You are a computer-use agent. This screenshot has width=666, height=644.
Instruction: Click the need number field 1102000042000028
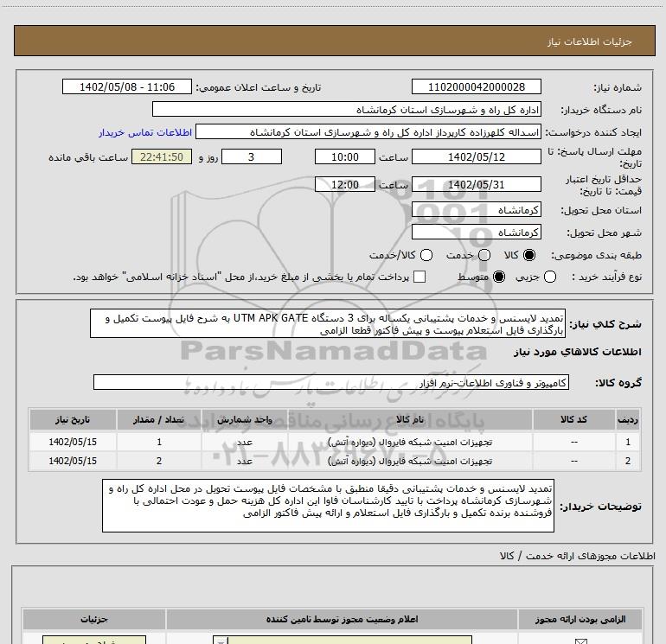tap(476, 87)
